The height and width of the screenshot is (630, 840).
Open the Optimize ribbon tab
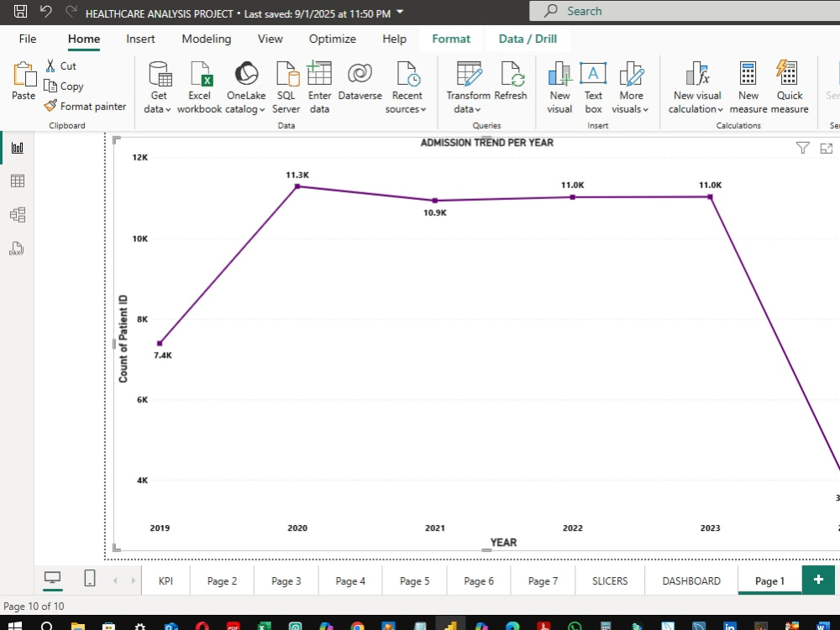[x=332, y=39]
